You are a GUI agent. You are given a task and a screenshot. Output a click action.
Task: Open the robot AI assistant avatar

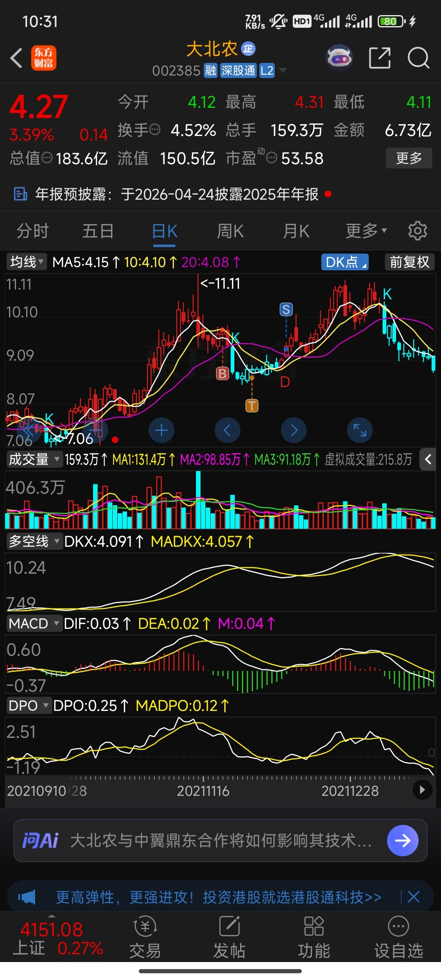[x=339, y=58]
